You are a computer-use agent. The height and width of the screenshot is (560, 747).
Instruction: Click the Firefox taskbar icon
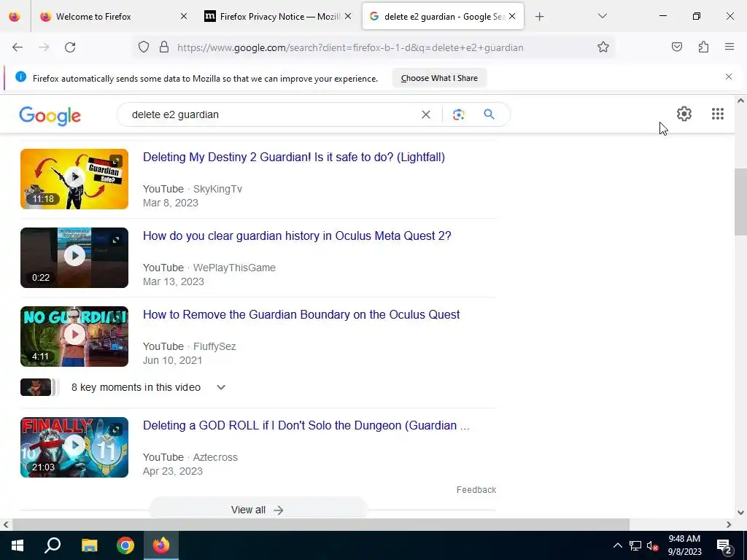[161, 545]
